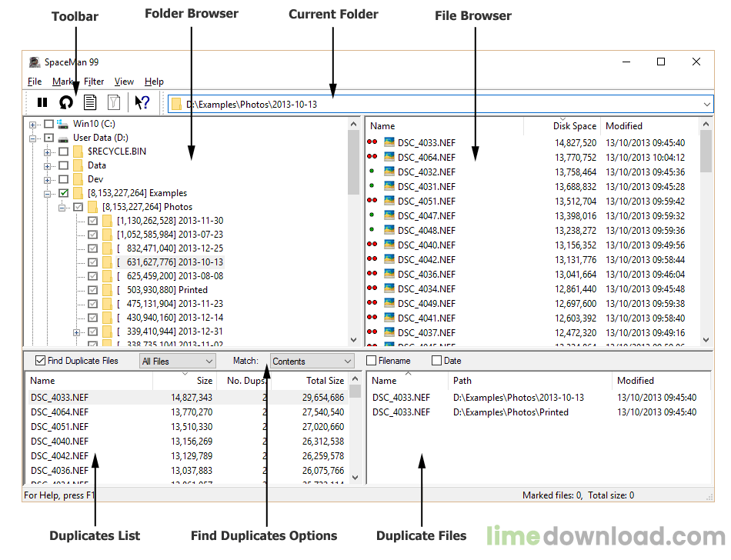Open the Mark menu
Image resolution: width=731 pixels, height=560 pixels.
coord(63,82)
